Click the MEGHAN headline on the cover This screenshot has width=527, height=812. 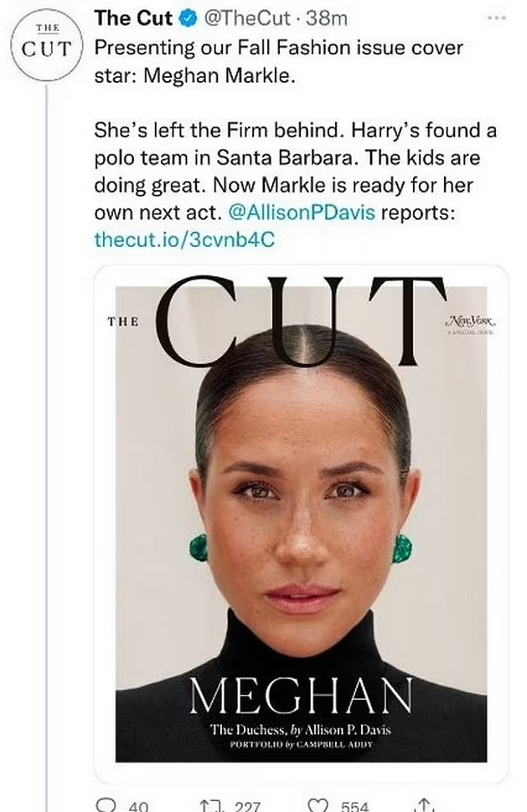(x=300, y=694)
